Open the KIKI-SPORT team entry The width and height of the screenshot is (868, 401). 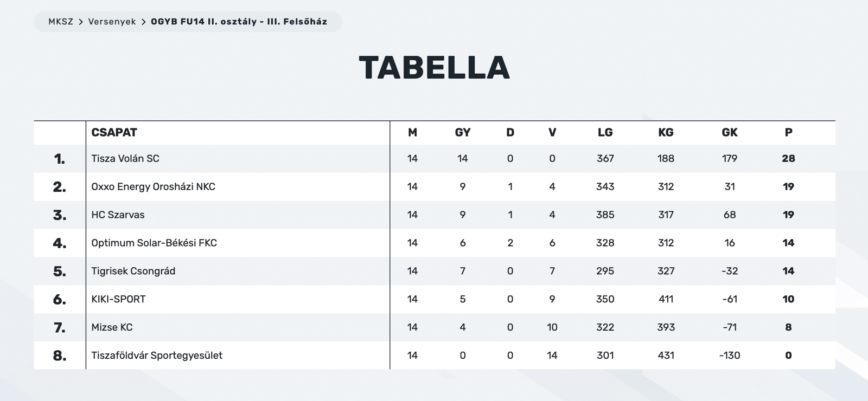118,300
